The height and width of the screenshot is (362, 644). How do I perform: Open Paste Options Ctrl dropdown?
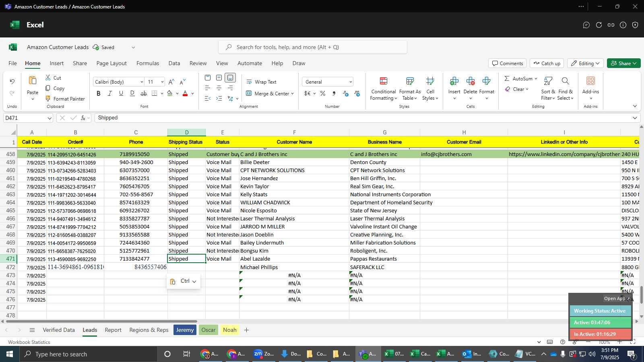click(x=184, y=281)
